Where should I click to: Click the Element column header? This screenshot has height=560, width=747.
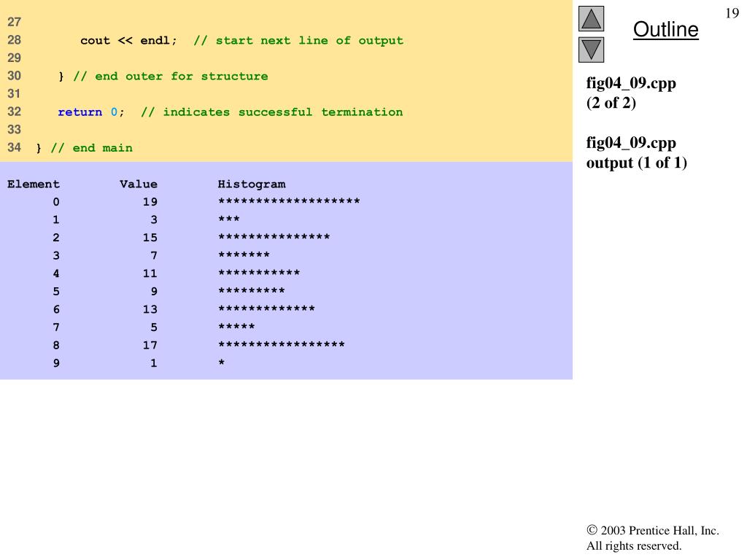click(x=34, y=184)
